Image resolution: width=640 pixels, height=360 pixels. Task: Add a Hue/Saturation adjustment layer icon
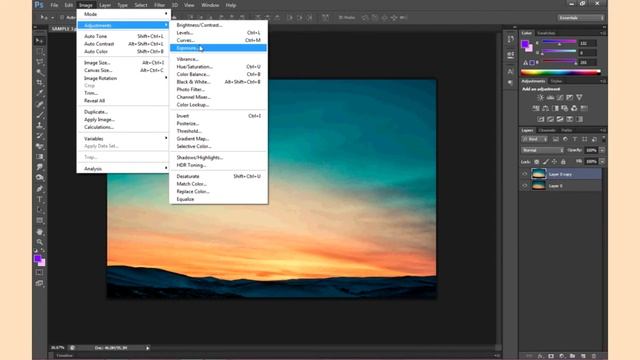click(x=536, y=108)
